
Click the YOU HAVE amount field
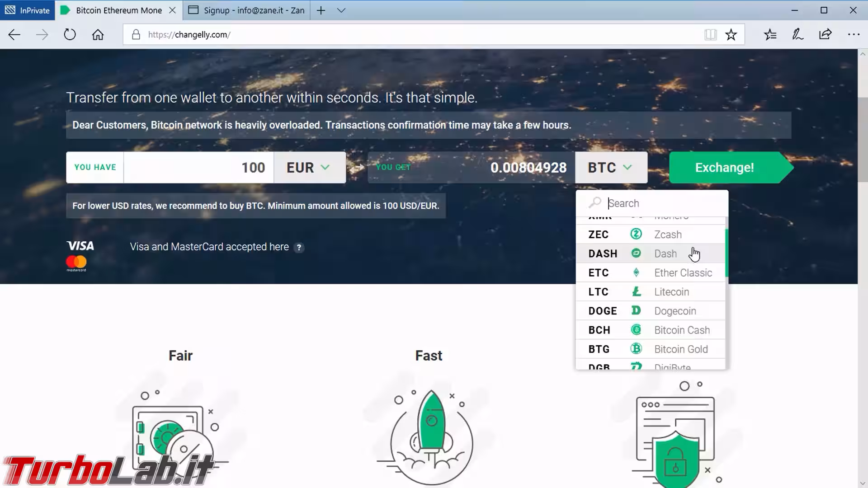point(198,168)
